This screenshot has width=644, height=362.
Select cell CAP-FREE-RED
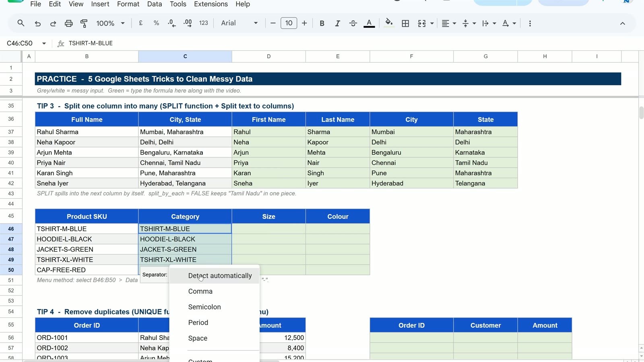[x=87, y=270]
